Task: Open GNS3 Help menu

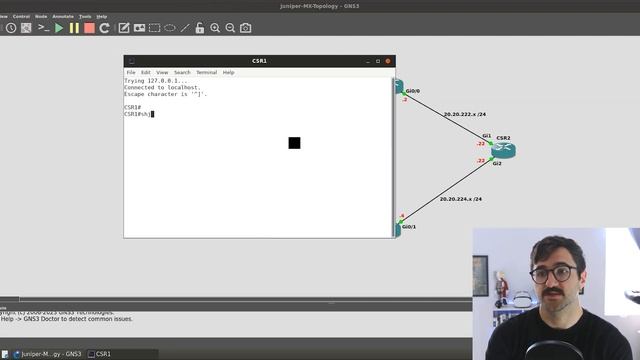Action: tap(102, 17)
